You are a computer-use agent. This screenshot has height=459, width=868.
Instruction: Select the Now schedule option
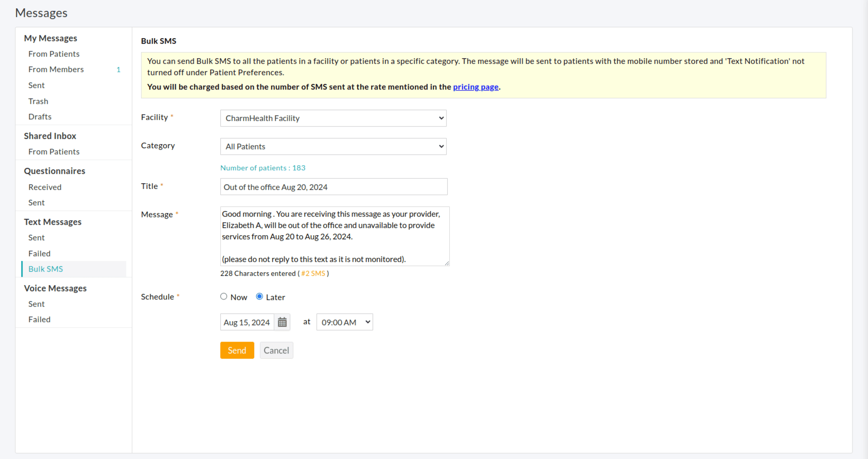pyautogui.click(x=224, y=296)
